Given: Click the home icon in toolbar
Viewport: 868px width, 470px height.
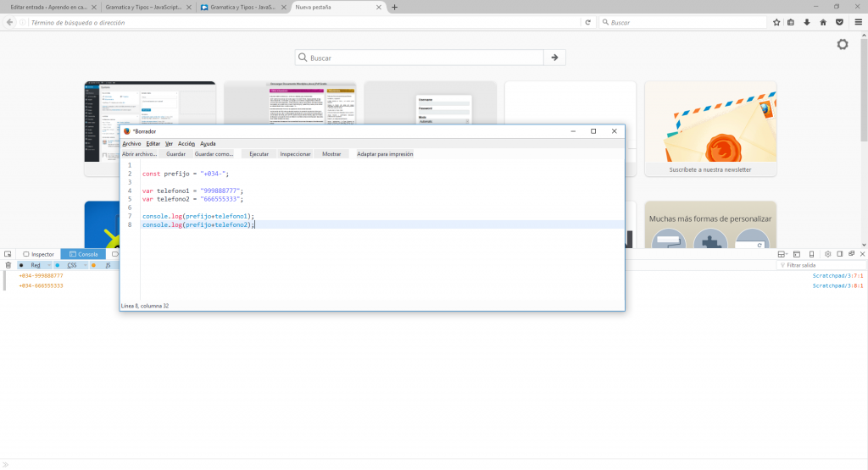Looking at the screenshot, I should point(822,22).
